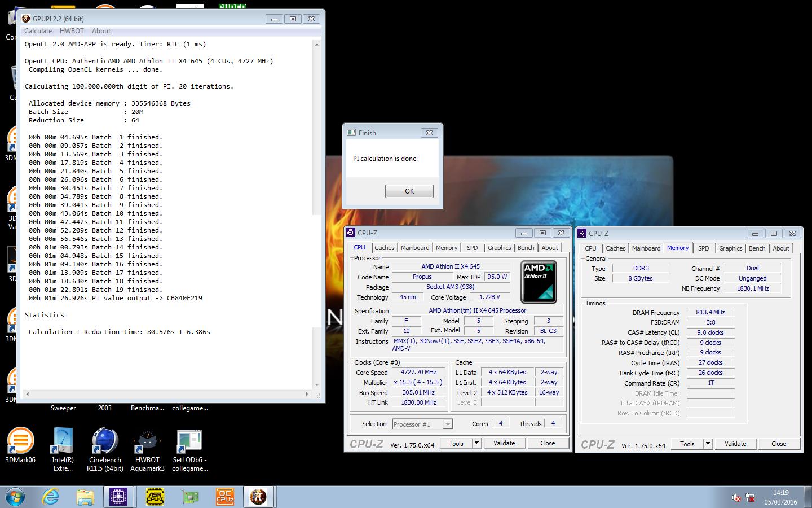
Task: Click the muted volume tray icon
Action: 736,497
